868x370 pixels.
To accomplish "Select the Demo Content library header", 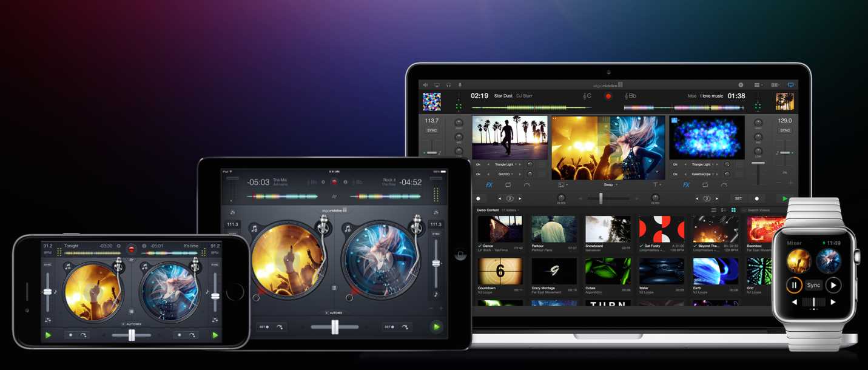I will tap(488, 210).
